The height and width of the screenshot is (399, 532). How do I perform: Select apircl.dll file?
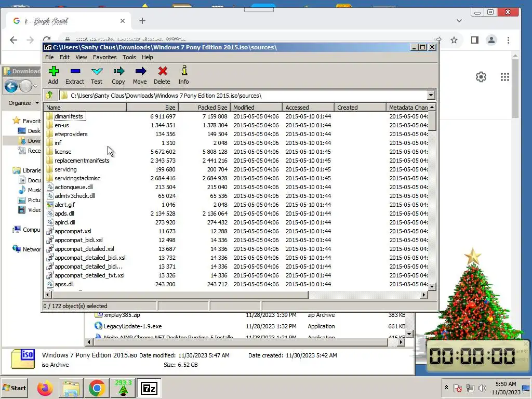pyautogui.click(x=65, y=222)
